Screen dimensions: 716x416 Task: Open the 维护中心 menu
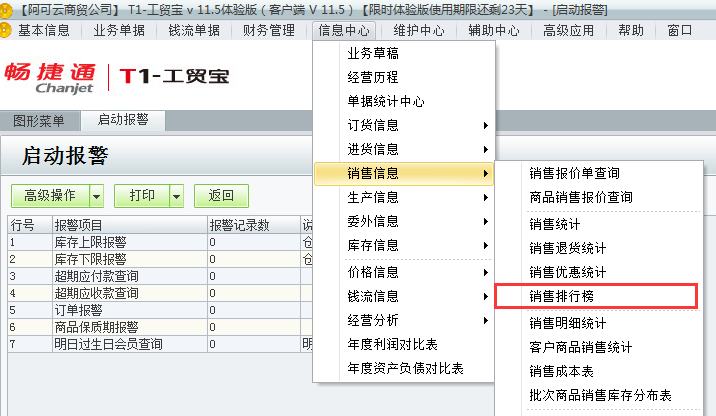(x=419, y=31)
